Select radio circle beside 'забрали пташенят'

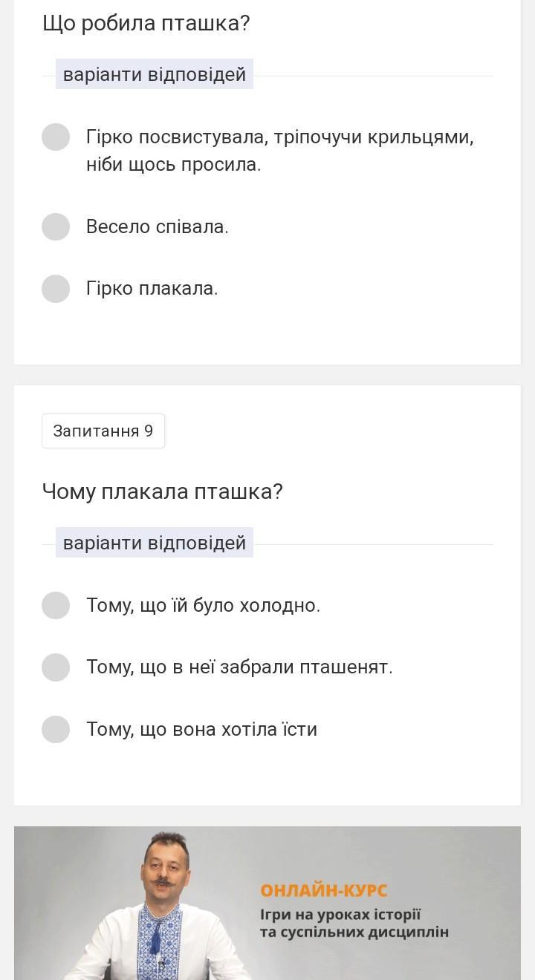56,667
